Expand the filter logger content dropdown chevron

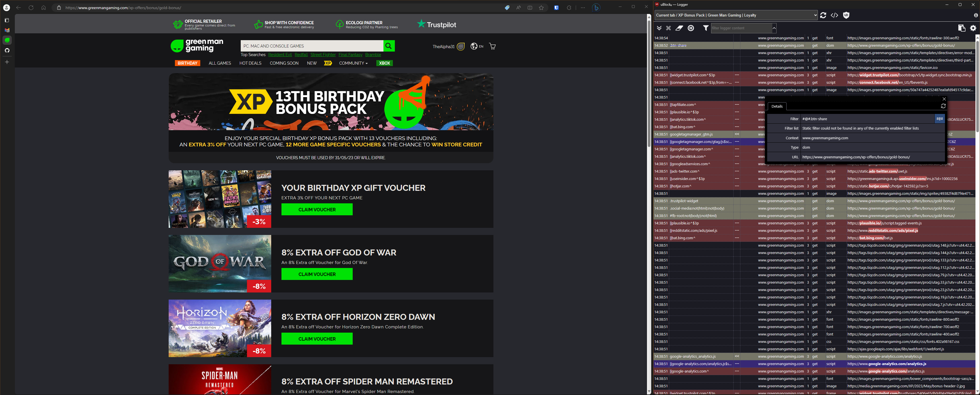(774, 28)
